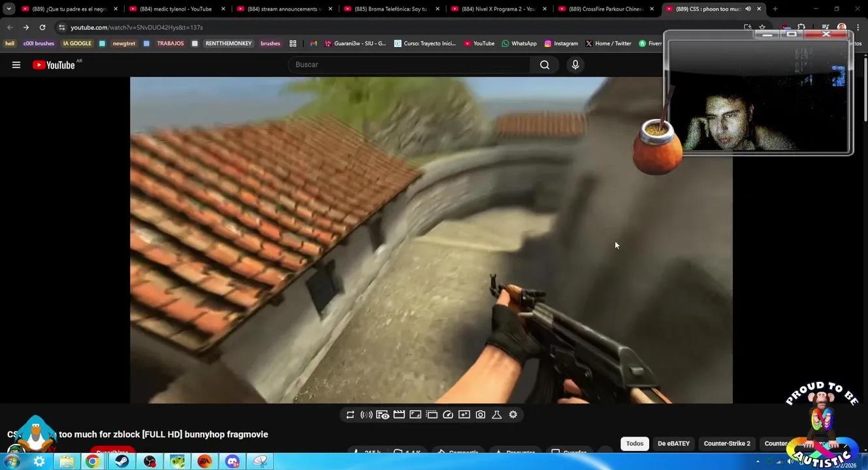
Task: Reload the page with refresh button
Action: (x=42, y=27)
